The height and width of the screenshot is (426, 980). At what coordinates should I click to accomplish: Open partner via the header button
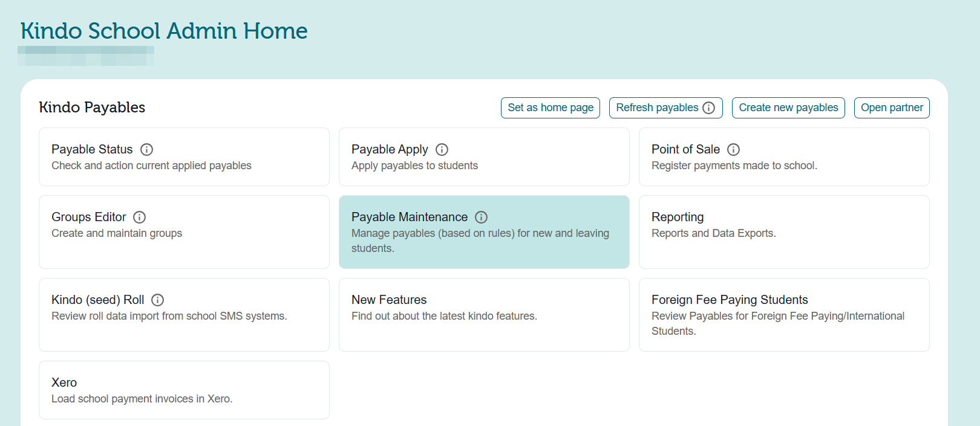coord(892,108)
